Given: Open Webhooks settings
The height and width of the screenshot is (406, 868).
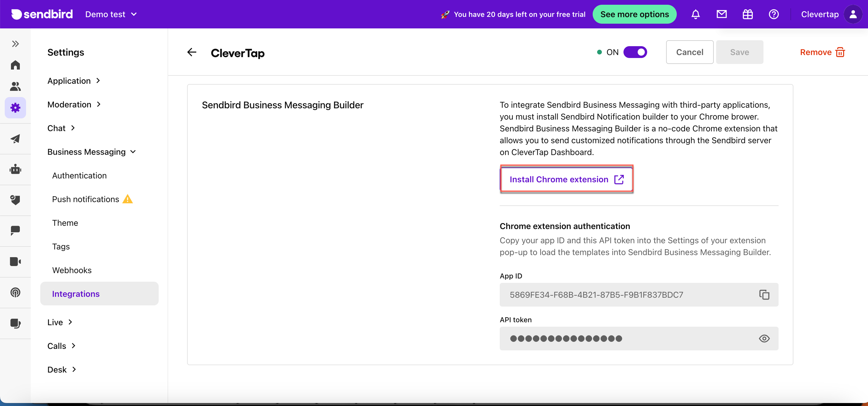Looking at the screenshot, I should coord(72,270).
